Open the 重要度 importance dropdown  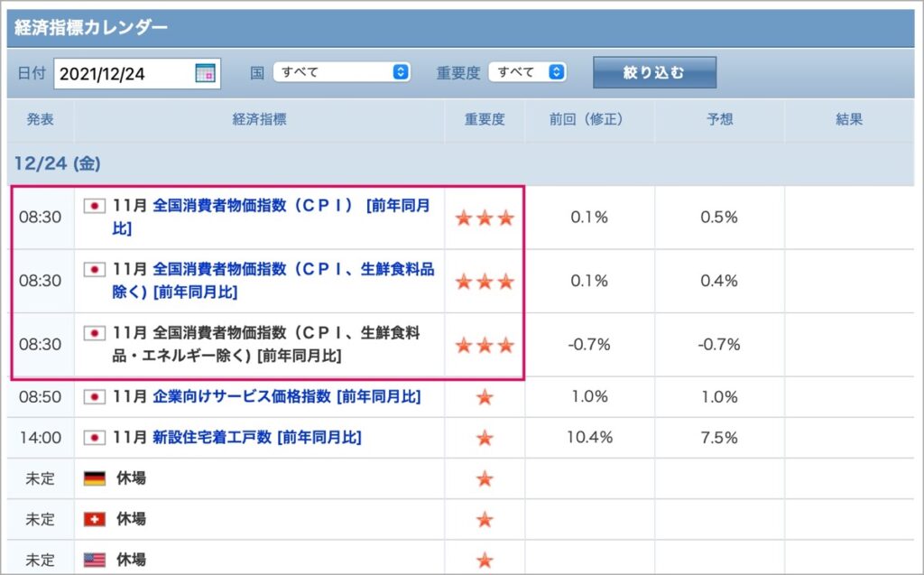click(527, 72)
